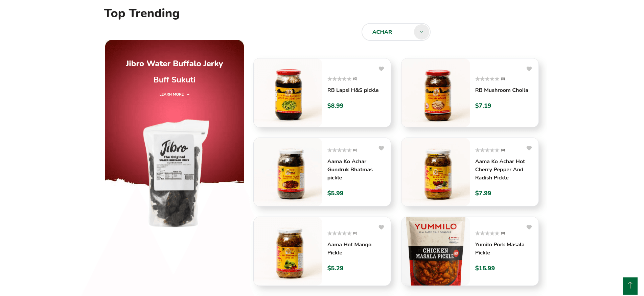Click LEARN MORE on the Jibro banner
This screenshot has width=644, height=296.
171,94
